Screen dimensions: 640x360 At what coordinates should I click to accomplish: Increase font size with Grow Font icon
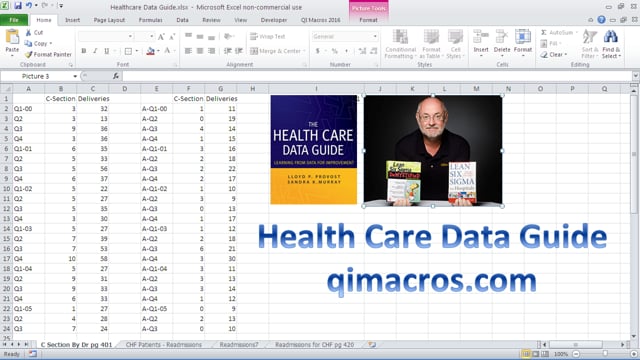(161, 37)
